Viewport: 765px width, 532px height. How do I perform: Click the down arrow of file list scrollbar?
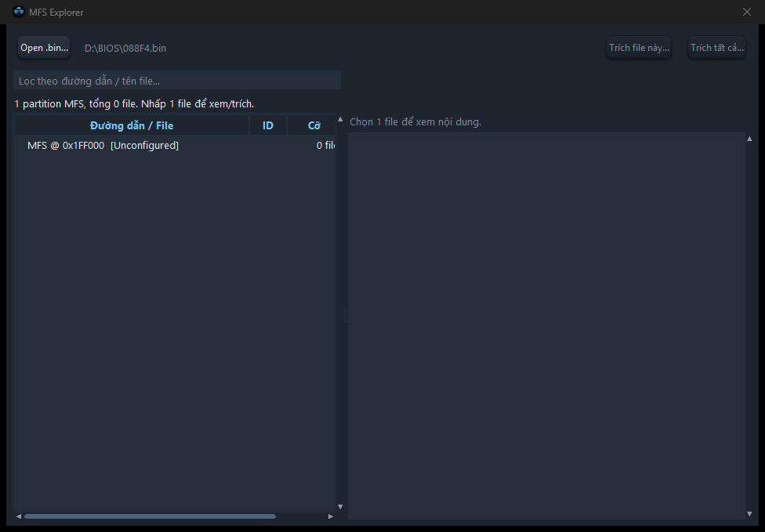(x=340, y=507)
